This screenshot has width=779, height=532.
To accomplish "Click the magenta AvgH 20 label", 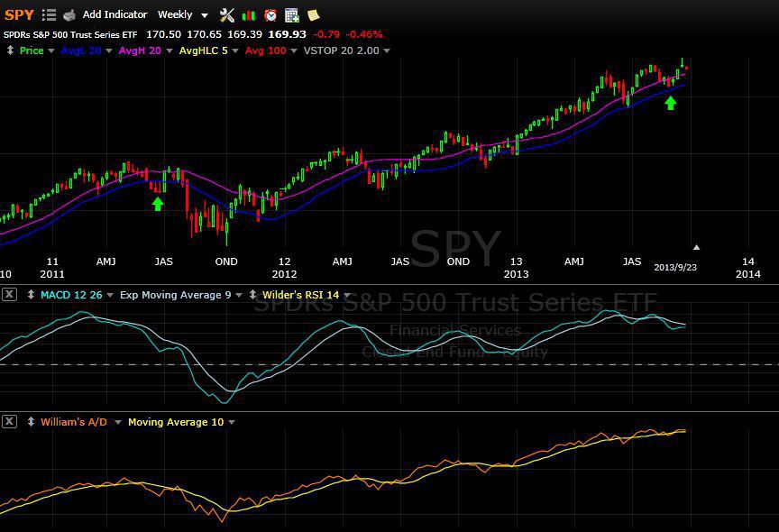I will click(x=140, y=50).
